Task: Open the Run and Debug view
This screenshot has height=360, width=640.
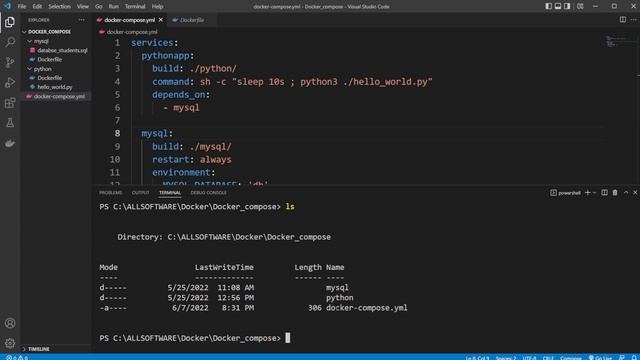Action: click(x=10, y=82)
